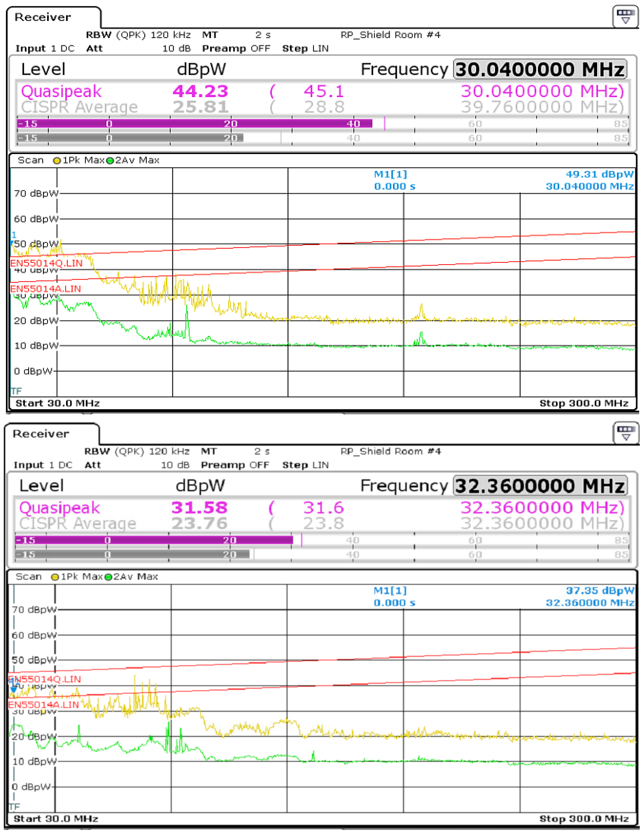Click the upper Step LIN setting
Screen dimensions: 644x835
click(x=305, y=48)
